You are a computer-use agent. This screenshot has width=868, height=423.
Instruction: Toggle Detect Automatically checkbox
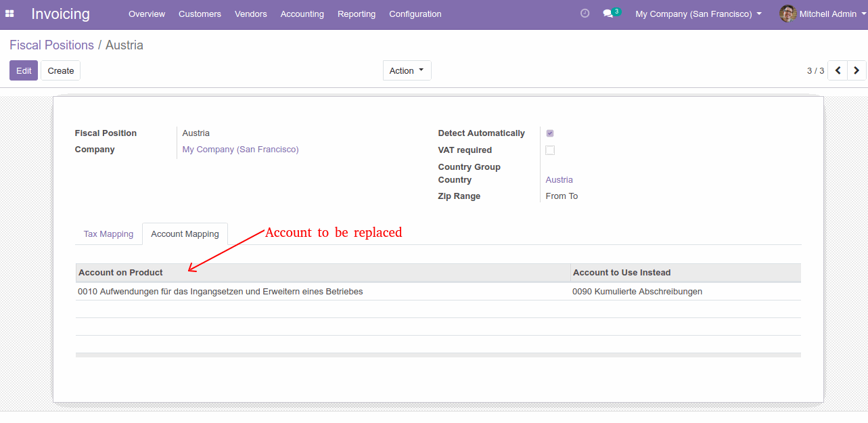[x=550, y=133]
